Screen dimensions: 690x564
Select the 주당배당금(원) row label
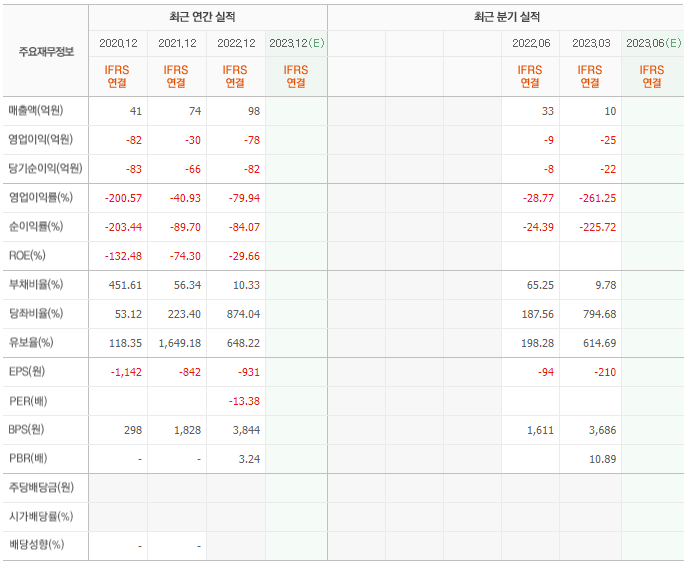41,487
